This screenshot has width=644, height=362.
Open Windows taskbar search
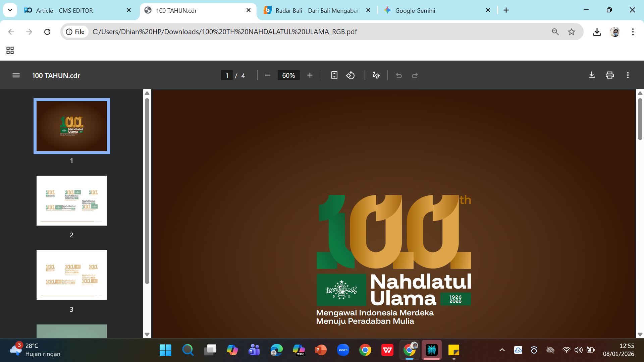[188, 350]
